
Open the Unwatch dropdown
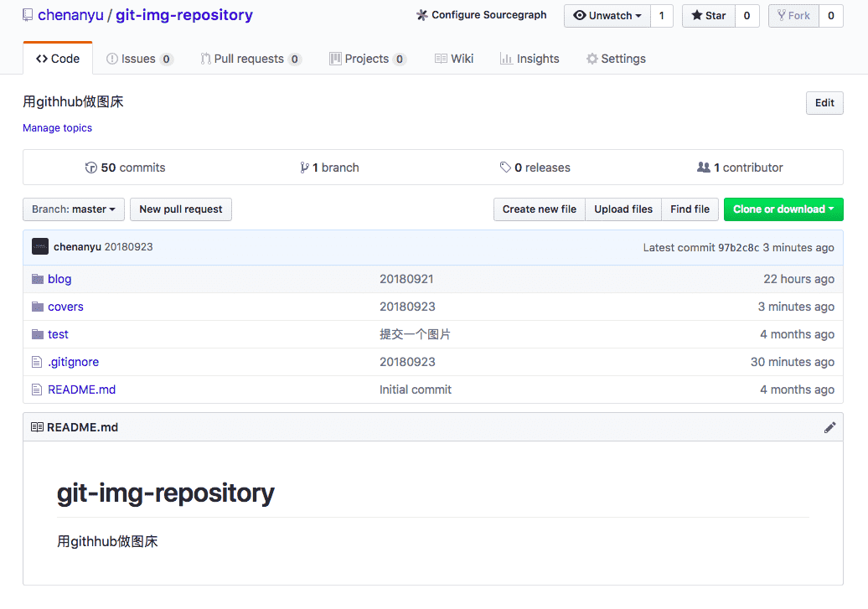(x=607, y=16)
